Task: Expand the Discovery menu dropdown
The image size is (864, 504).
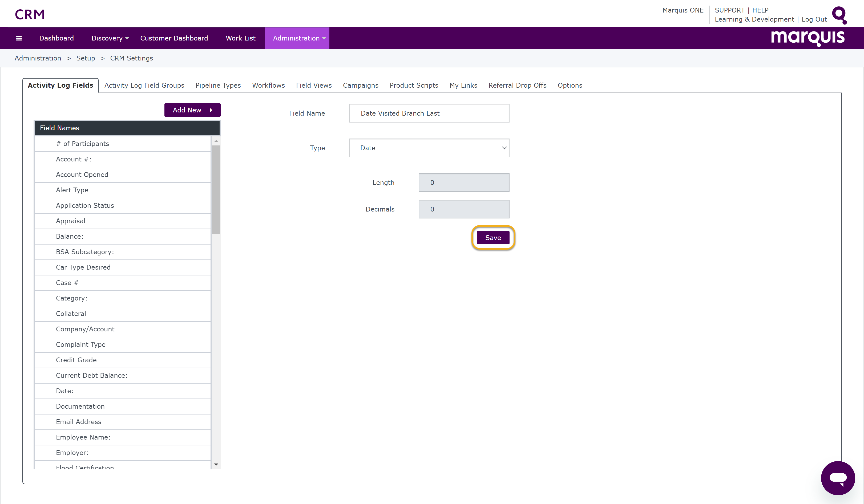Action: 110,38
